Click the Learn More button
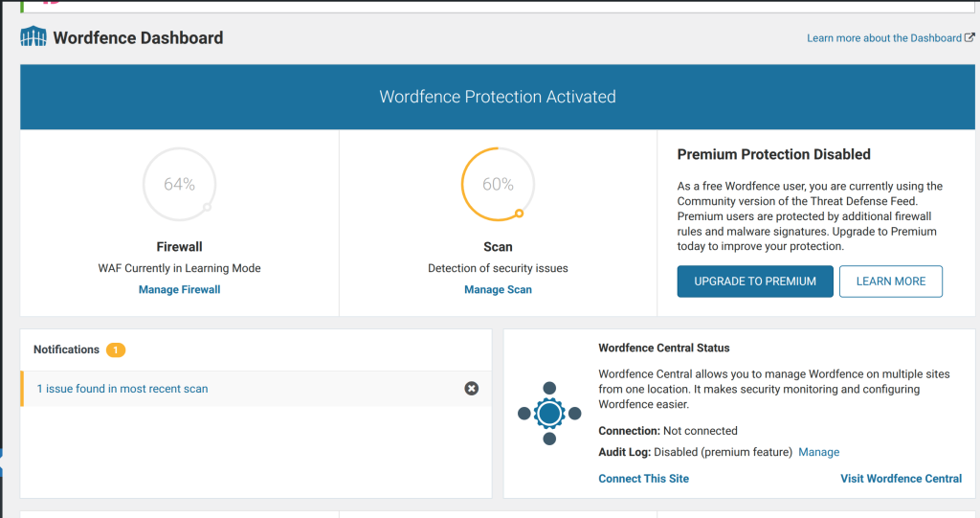This screenshot has height=518, width=980. point(891,282)
